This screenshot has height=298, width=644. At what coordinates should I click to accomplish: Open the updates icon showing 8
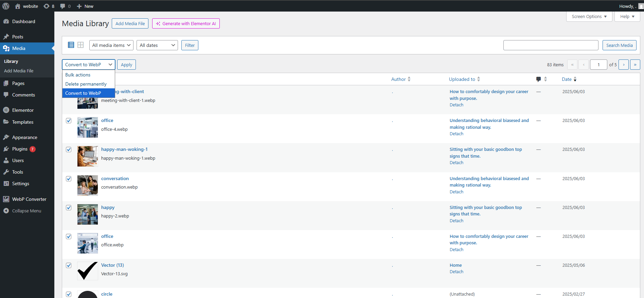click(x=47, y=6)
